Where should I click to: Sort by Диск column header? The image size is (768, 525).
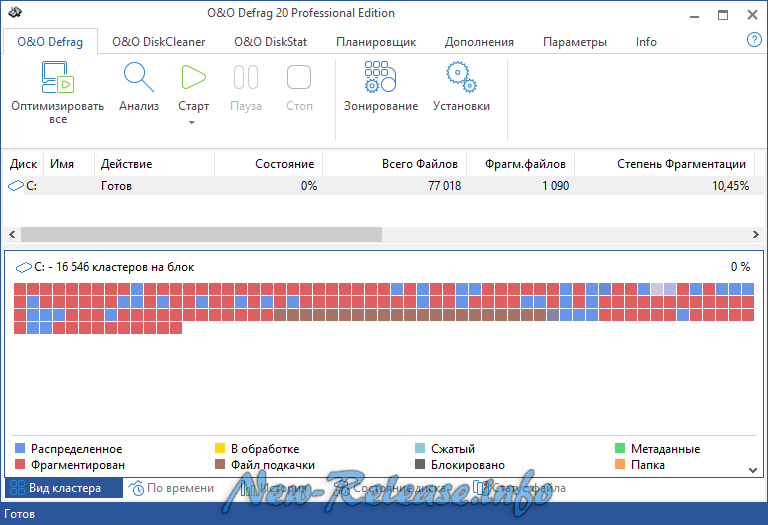24,164
